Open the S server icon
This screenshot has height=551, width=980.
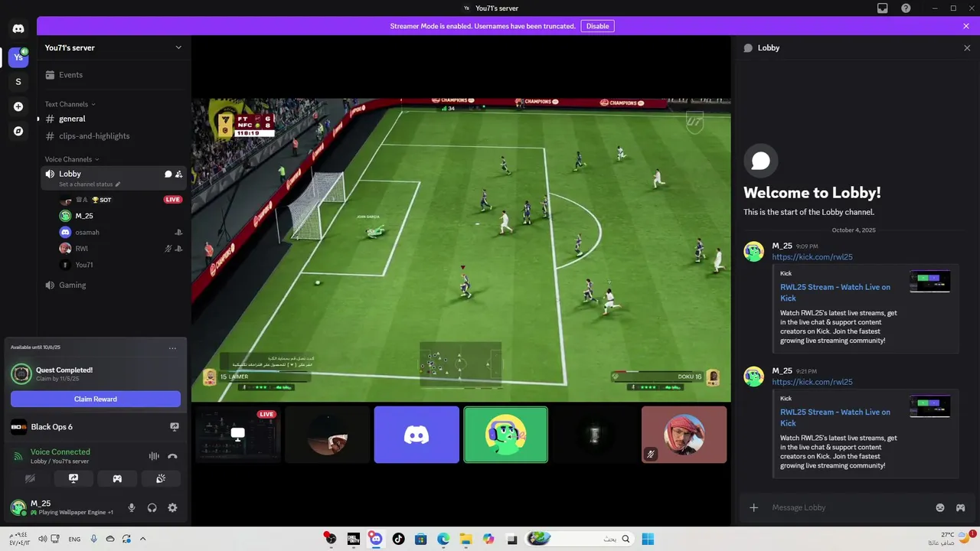18,82
